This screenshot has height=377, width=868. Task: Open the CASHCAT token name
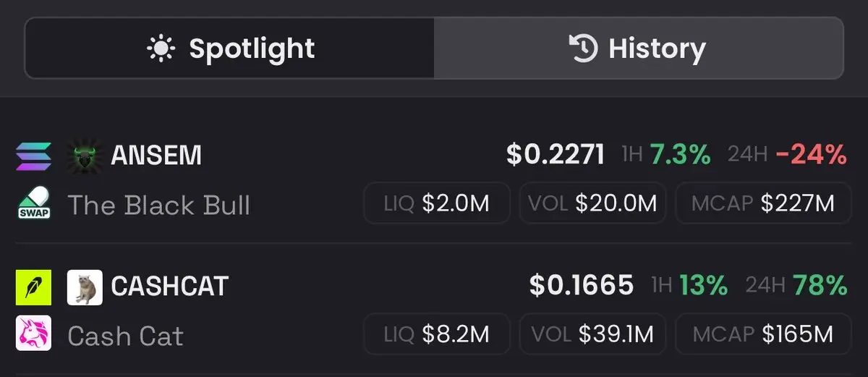pyautogui.click(x=169, y=287)
